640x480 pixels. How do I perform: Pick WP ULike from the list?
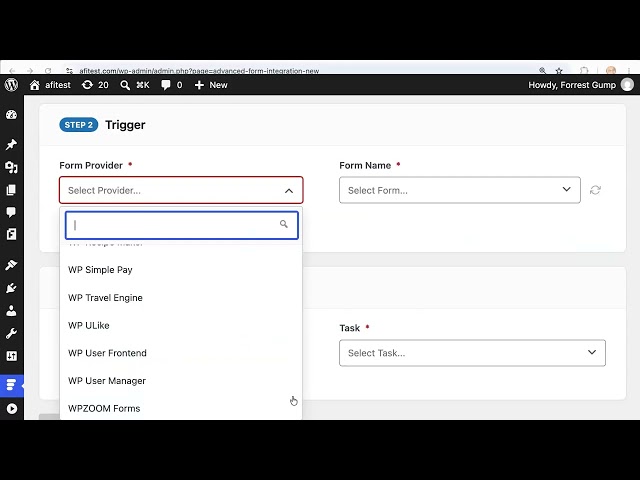tap(181, 325)
